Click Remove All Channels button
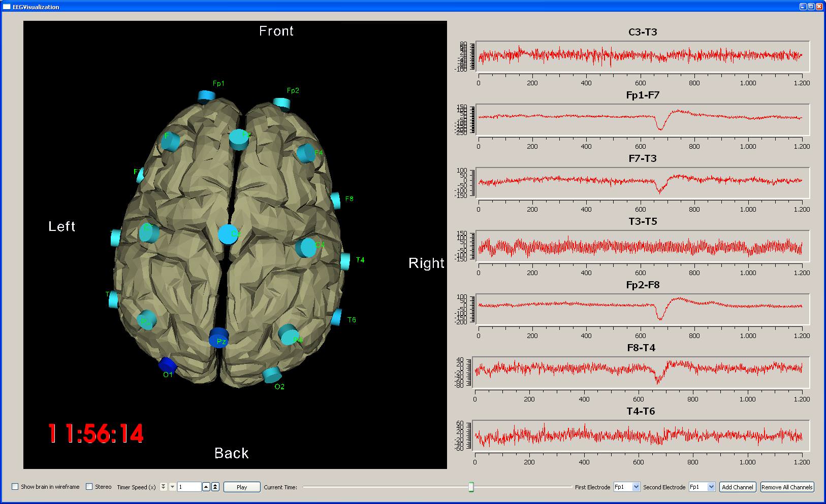Viewport: 826px width, 504px height. [787, 487]
